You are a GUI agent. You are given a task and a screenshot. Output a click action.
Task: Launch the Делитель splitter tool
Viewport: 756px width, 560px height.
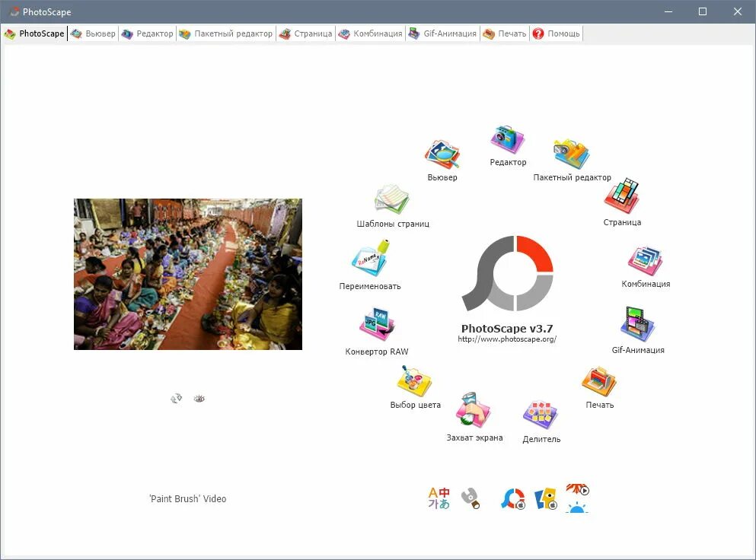coord(541,415)
